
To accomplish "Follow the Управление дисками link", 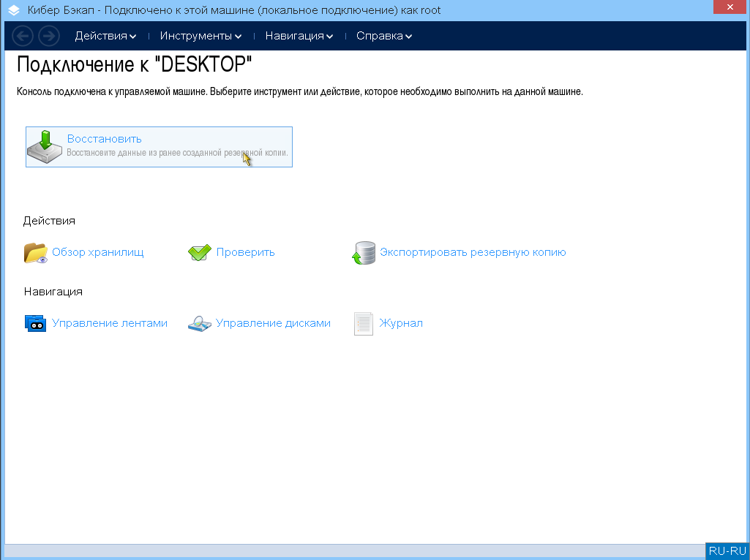I will click(x=273, y=323).
